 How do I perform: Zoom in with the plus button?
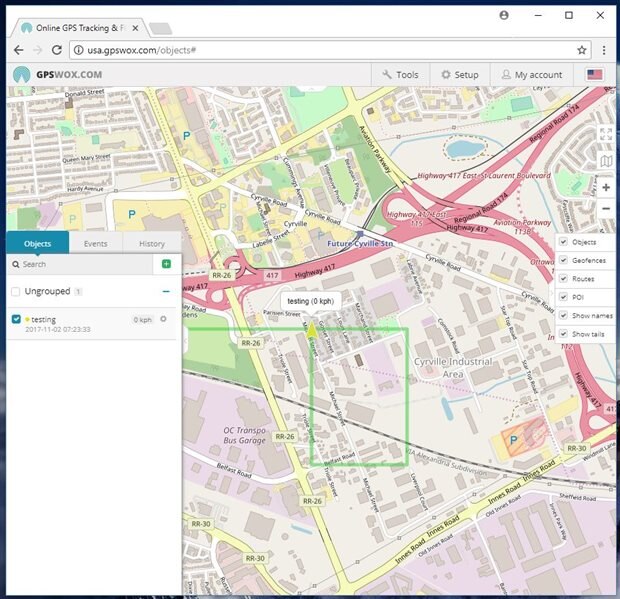pos(606,187)
